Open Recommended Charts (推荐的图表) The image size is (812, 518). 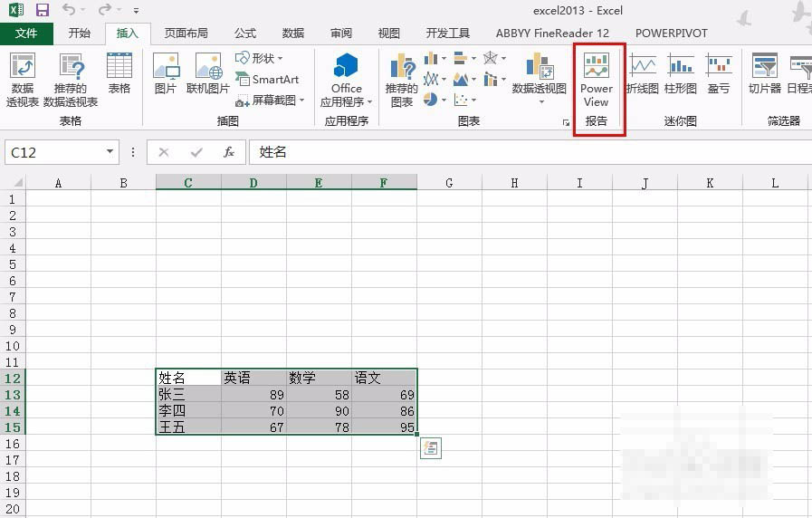coord(401,80)
